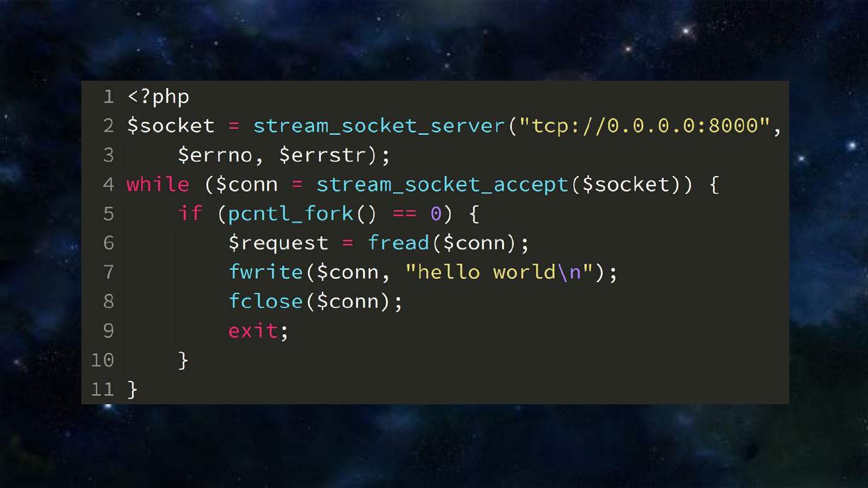Place cursor on pcntl_fork function name
Screen dimensions: 868x488
click(291, 213)
